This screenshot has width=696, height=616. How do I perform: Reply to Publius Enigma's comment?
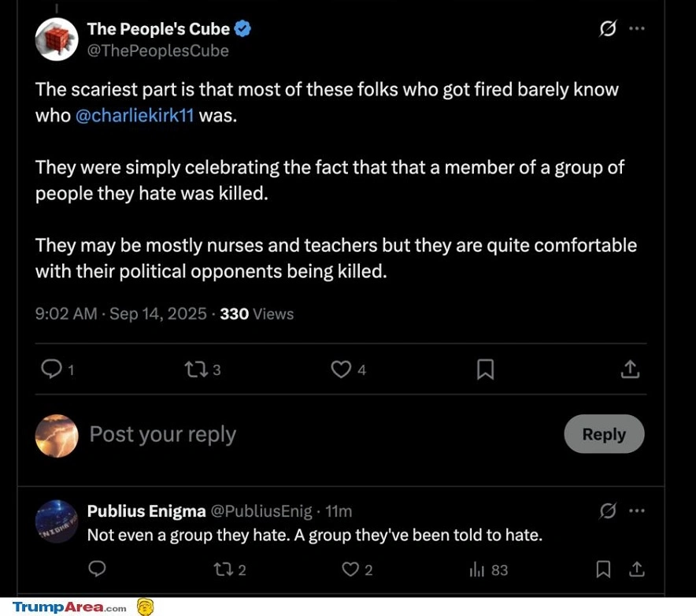pos(98,569)
